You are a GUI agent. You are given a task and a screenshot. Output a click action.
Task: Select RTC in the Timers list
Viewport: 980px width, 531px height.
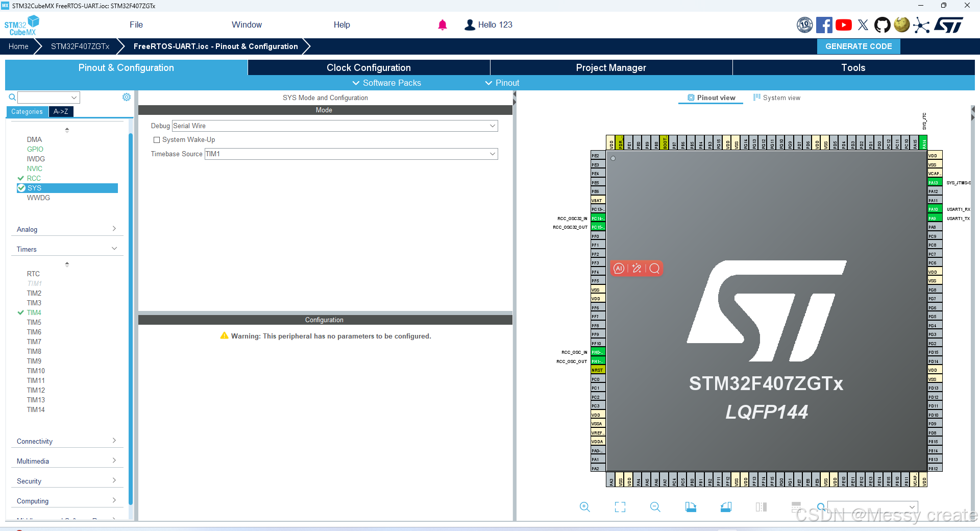[33, 274]
